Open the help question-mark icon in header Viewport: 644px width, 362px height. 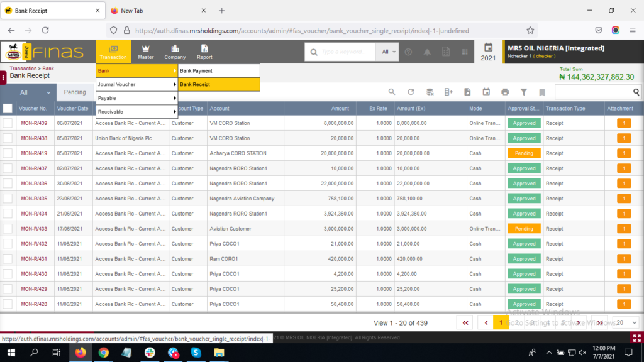[x=408, y=52]
